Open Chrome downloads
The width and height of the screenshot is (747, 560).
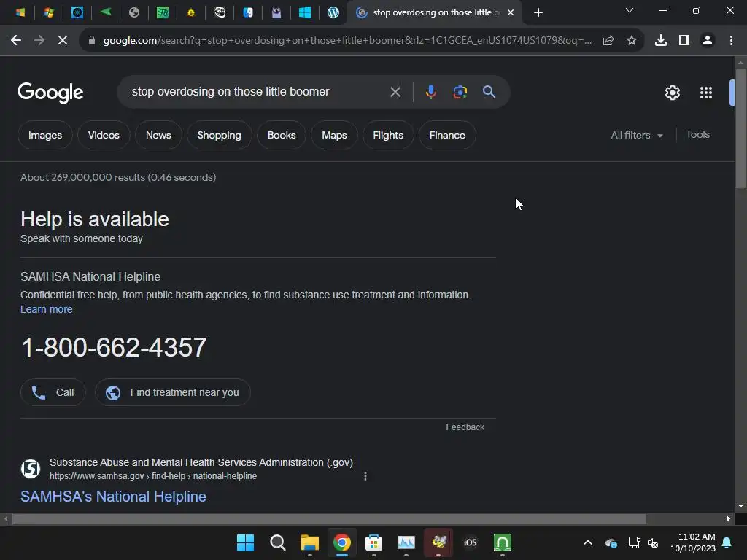660,41
